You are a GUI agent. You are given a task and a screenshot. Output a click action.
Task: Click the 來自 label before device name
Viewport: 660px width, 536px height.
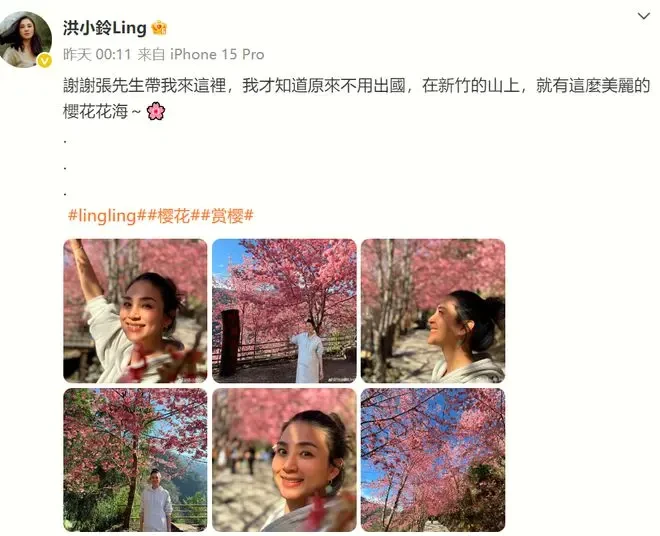click(x=151, y=54)
